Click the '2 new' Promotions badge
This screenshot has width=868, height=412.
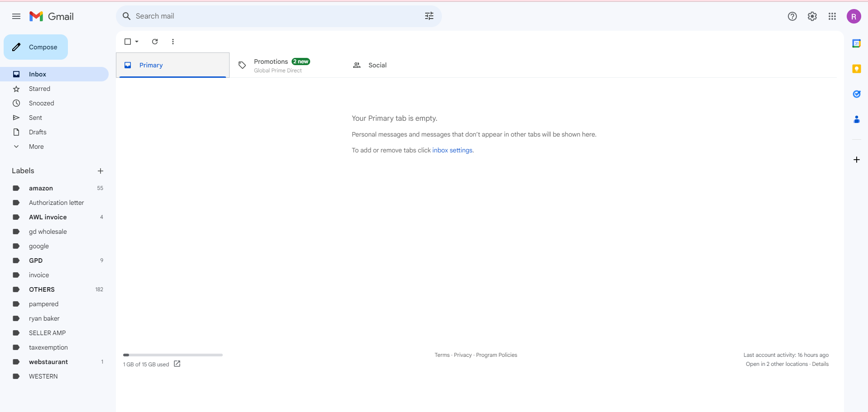[x=301, y=62]
